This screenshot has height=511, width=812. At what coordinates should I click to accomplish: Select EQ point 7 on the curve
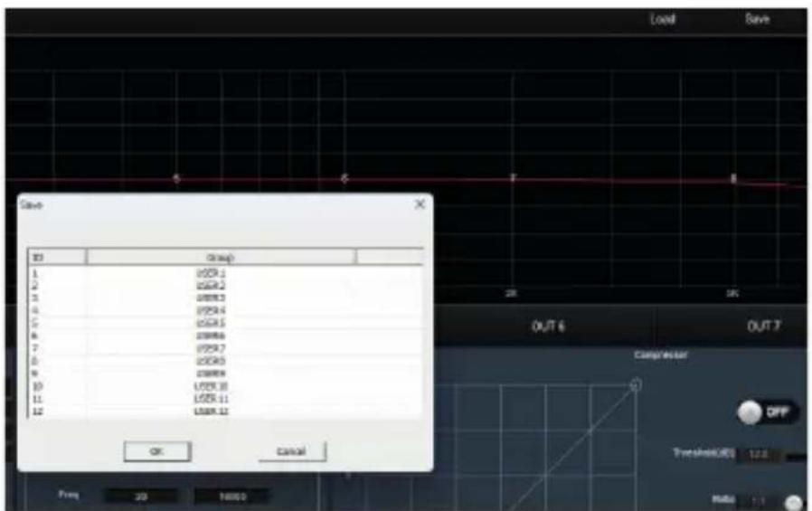(x=514, y=178)
